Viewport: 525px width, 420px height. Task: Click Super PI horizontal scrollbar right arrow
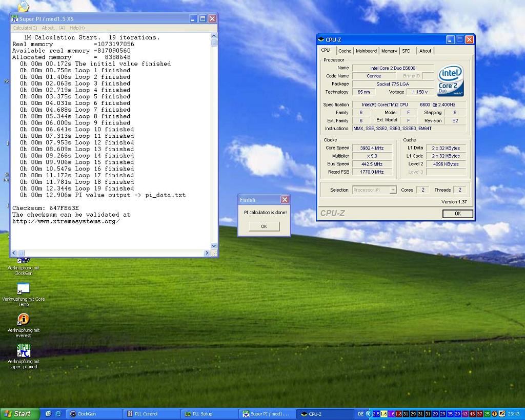click(207, 253)
